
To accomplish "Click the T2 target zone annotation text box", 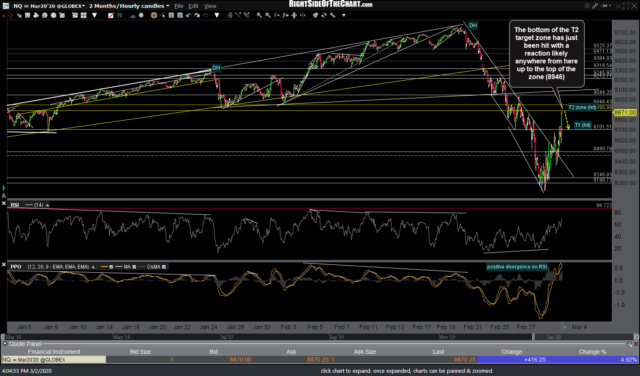I will tap(546, 53).
